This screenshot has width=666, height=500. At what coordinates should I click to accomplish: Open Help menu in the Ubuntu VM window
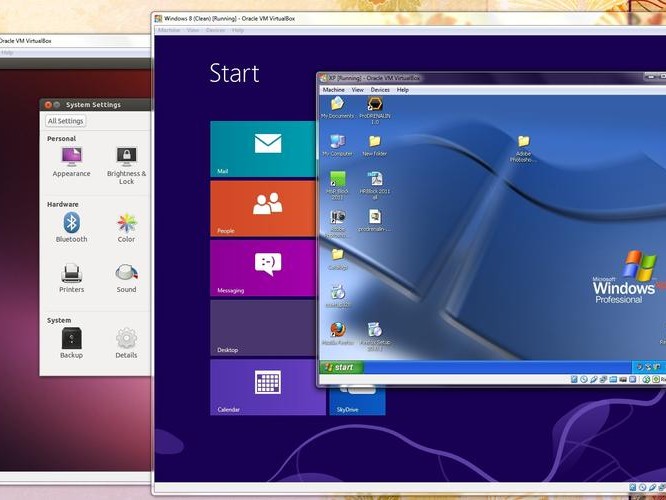[x=7, y=53]
